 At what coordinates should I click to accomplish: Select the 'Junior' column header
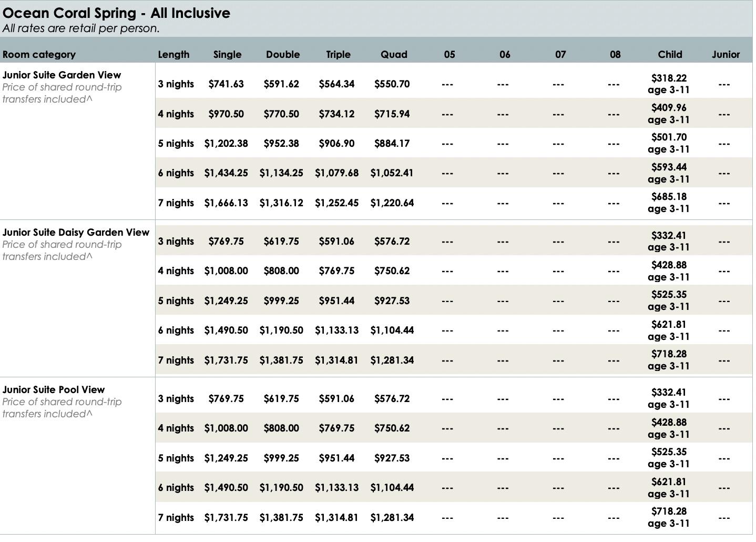[726, 54]
